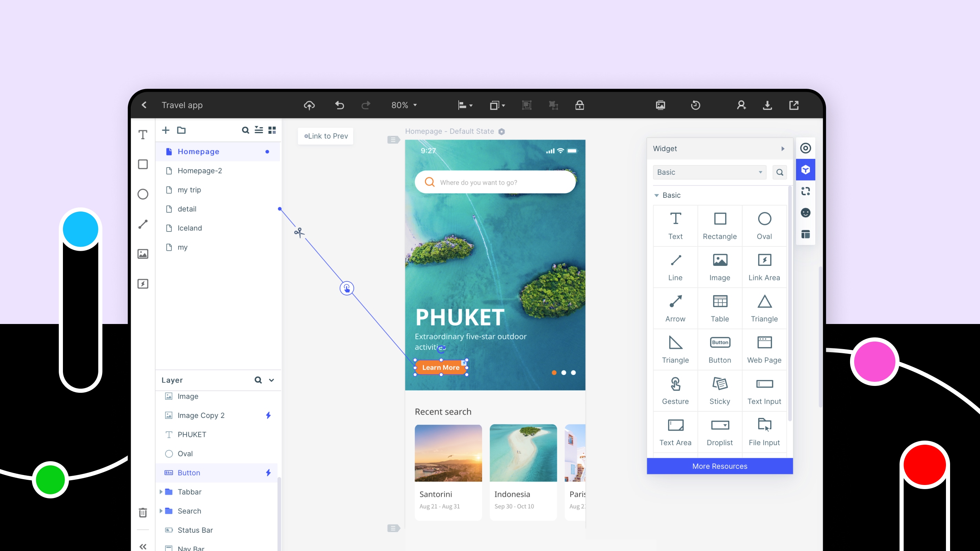Open the widget cube tab in right sidebar
Viewport: 980px width, 551px height.
coord(805,170)
